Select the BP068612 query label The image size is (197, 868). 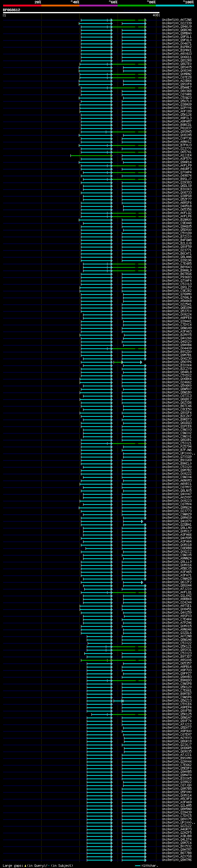(11, 10)
